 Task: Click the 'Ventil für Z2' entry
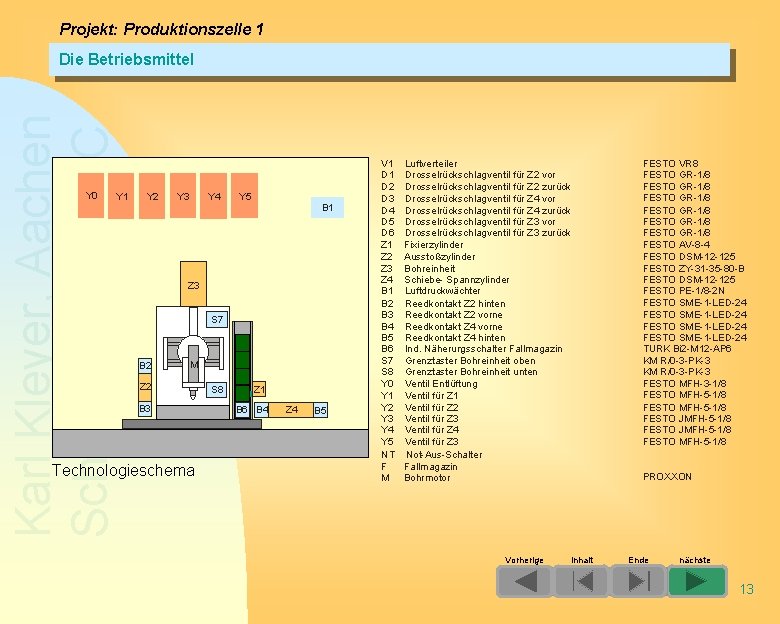click(x=431, y=408)
